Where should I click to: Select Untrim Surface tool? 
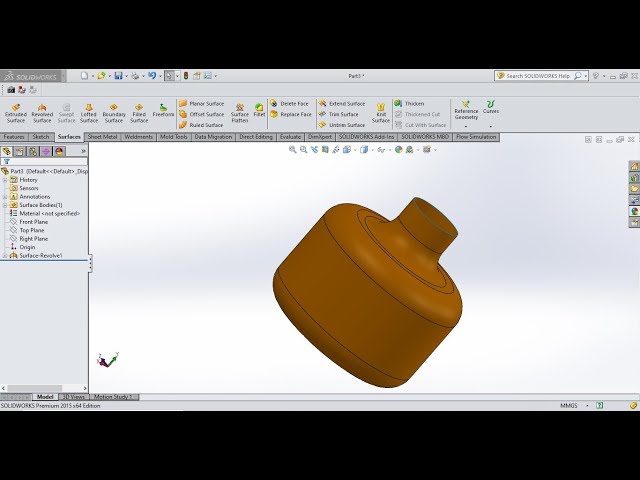coord(342,125)
